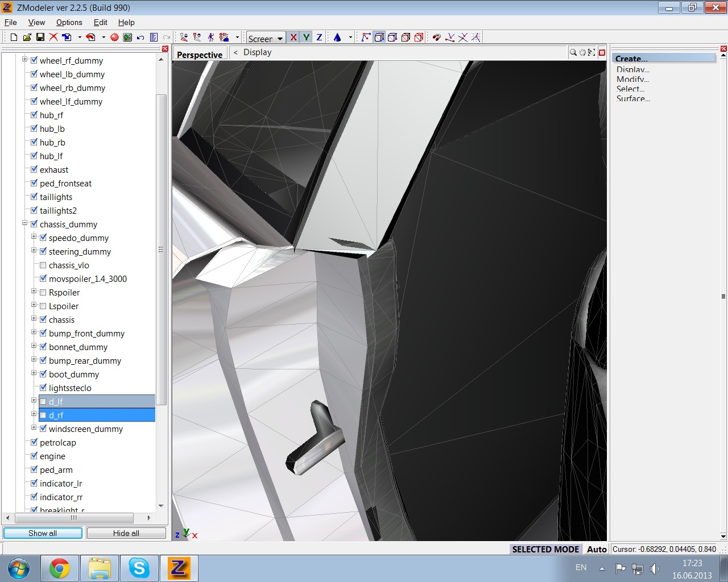Toggle the X axis constraint button
728x582 pixels.
293,38
